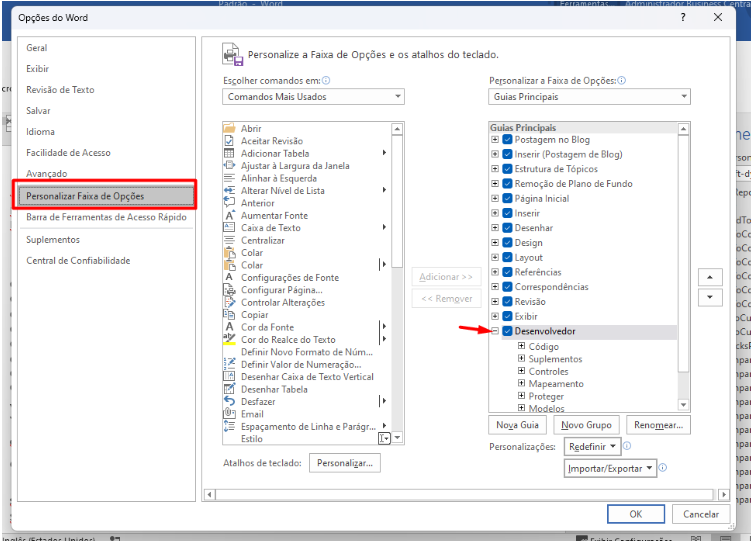Toggle the Desenvolvedor checkbox

[x=507, y=331]
